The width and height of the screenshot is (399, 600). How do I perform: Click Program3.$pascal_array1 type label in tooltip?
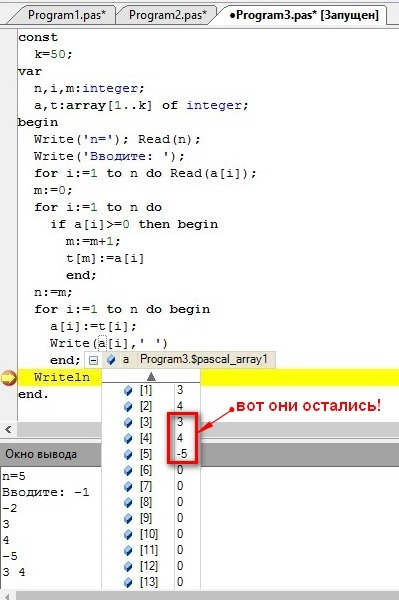point(204,360)
